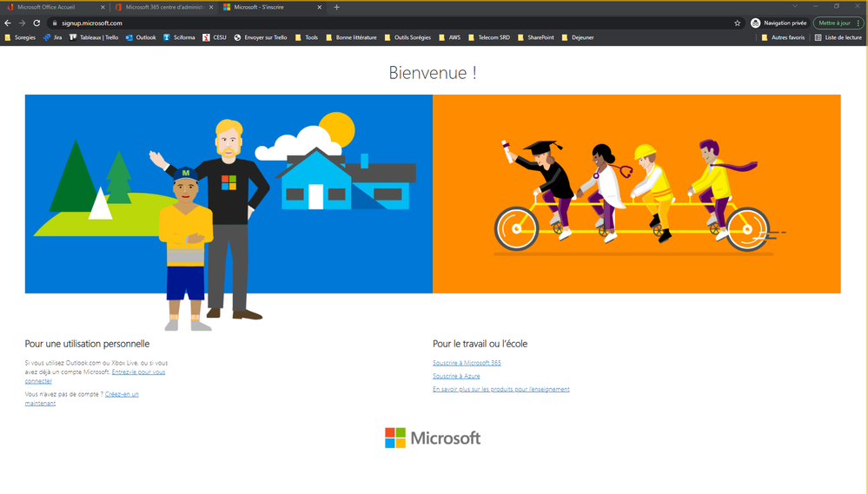Open the Outlook bookmark
Screen dimensions: 868x494
[141, 37]
